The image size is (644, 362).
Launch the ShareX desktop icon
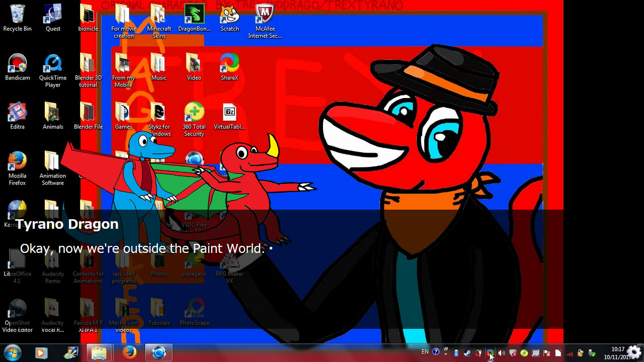pyautogui.click(x=229, y=67)
